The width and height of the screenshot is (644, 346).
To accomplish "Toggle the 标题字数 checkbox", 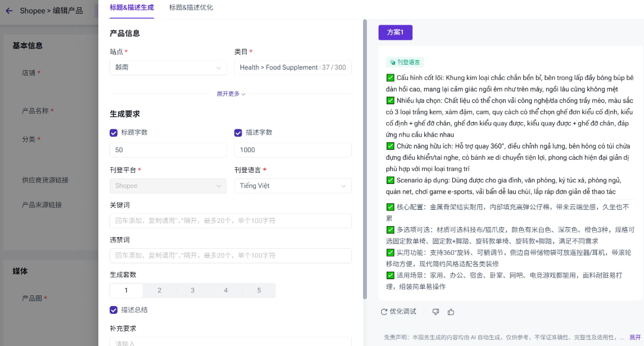I will [114, 132].
